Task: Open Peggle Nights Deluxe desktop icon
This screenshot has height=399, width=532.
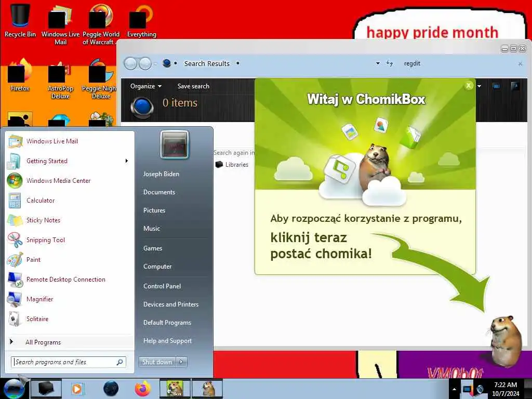Action: pos(100,79)
